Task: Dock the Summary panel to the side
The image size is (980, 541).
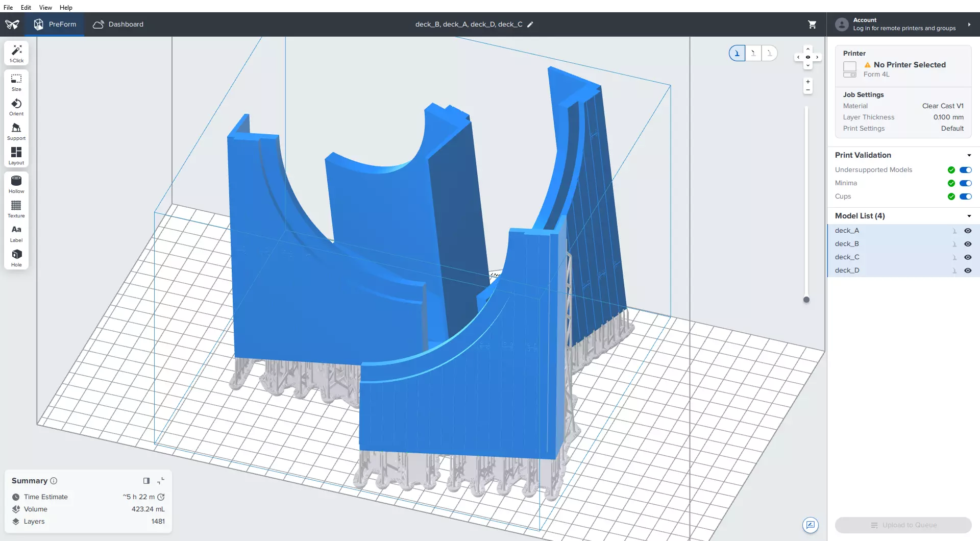Action: (x=146, y=481)
